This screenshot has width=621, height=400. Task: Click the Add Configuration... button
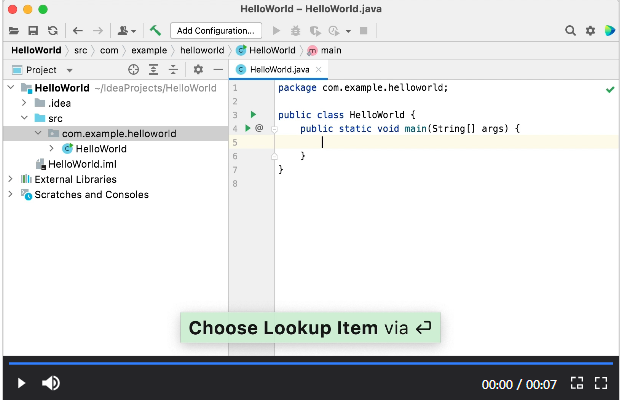click(x=216, y=30)
